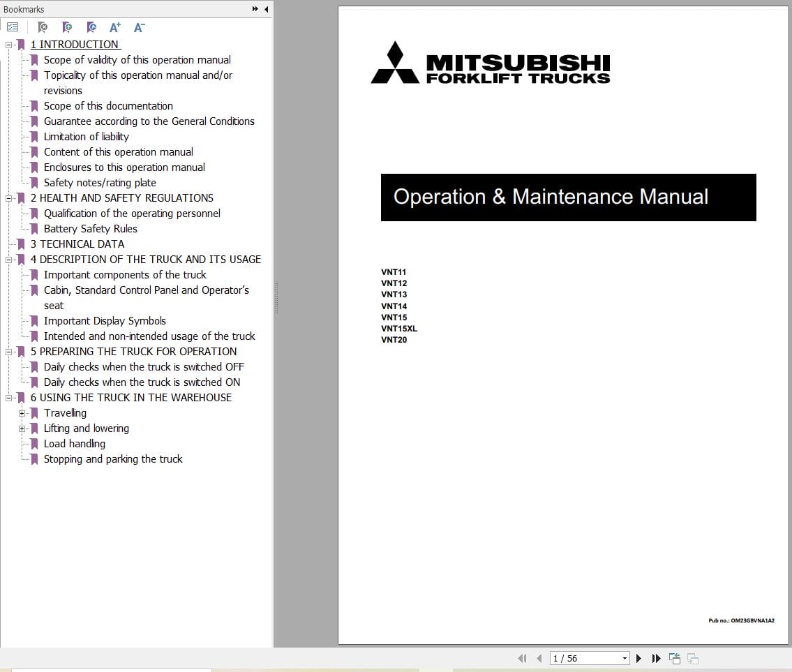Decrease the bookmark text size

pos(139,27)
